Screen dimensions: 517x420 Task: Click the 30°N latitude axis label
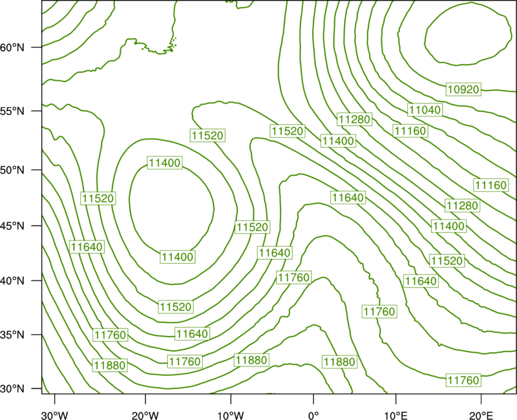pyautogui.click(x=12, y=389)
